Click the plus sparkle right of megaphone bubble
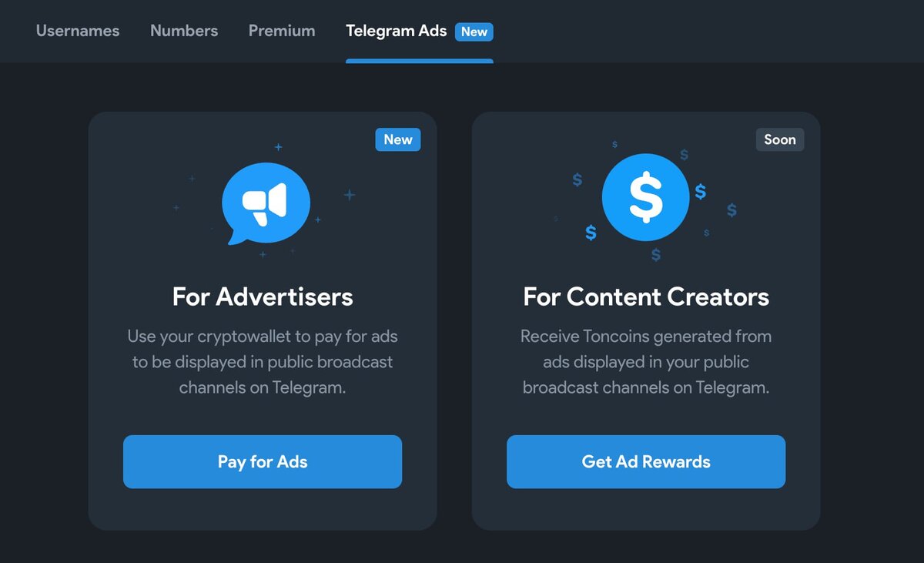 [350, 195]
